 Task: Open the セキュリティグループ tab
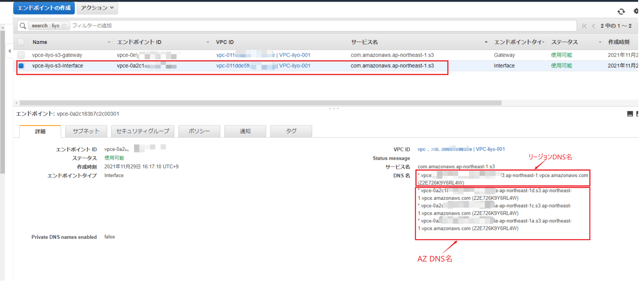click(142, 131)
